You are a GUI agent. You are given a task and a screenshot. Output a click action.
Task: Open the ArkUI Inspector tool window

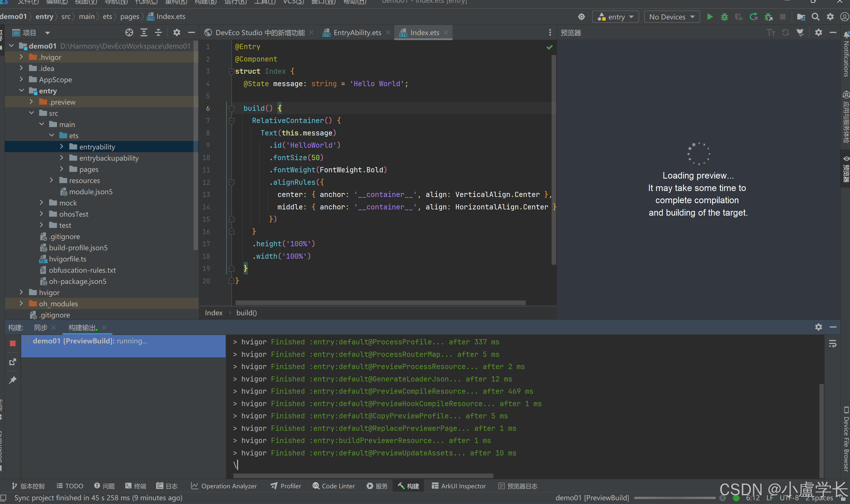coord(458,486)
